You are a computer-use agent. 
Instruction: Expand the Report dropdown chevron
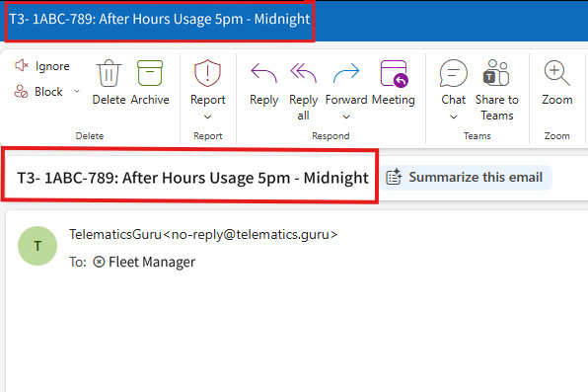[x=208, y=117]
